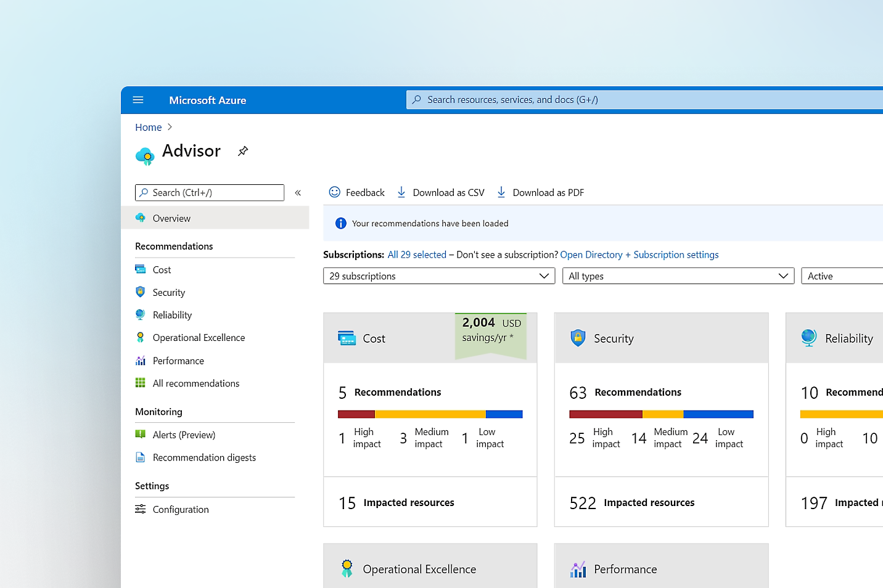The width and height of the screenshot is (883, 588).
Task: Click the Feedback smiley icon
Action: 335,192
